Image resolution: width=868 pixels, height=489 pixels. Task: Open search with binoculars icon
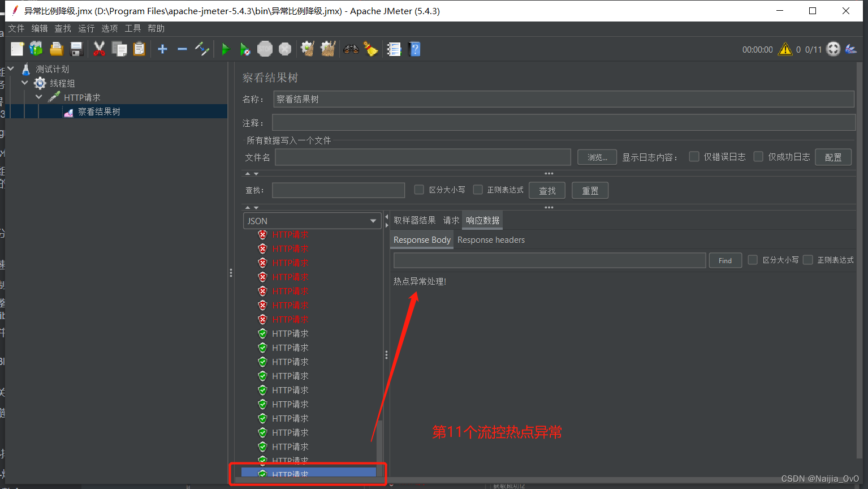coord(351,49)
